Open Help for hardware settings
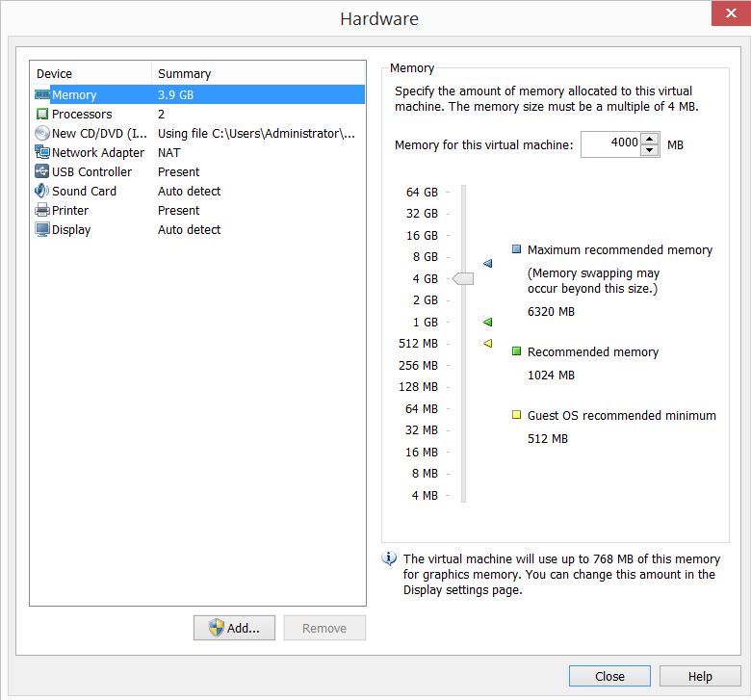The height and width of the screenshot is (700, 751). [x=700, y=676]
